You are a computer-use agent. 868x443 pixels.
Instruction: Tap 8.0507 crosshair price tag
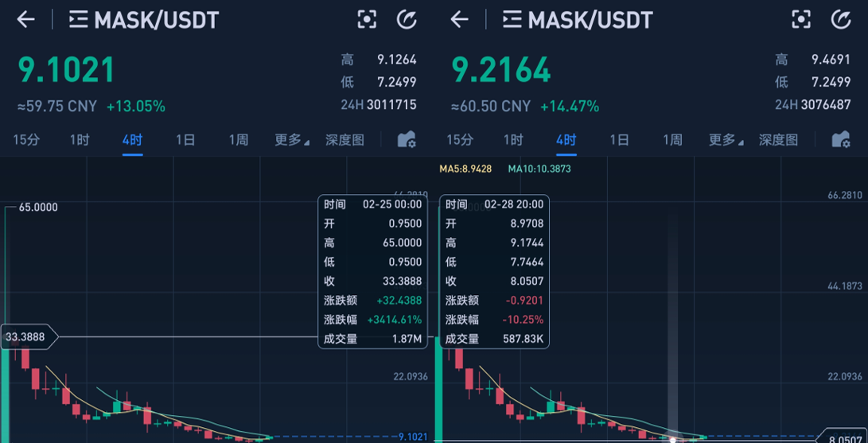843,437
